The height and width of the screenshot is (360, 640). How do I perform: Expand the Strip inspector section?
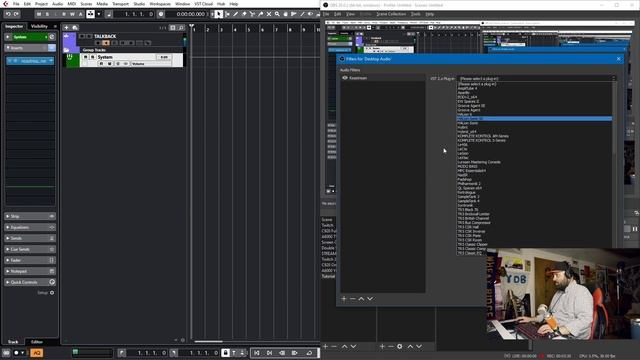30,216
